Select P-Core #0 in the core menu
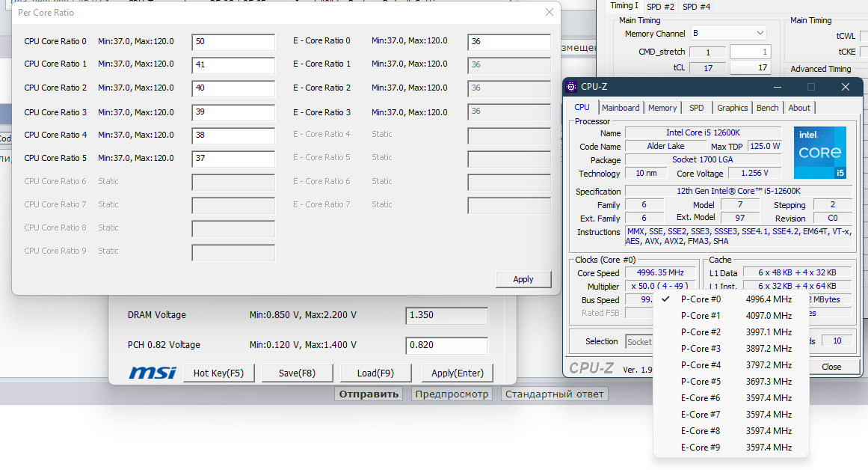This screenshot has width=868, height=470. pyautogui.click(x=730, y=299)
